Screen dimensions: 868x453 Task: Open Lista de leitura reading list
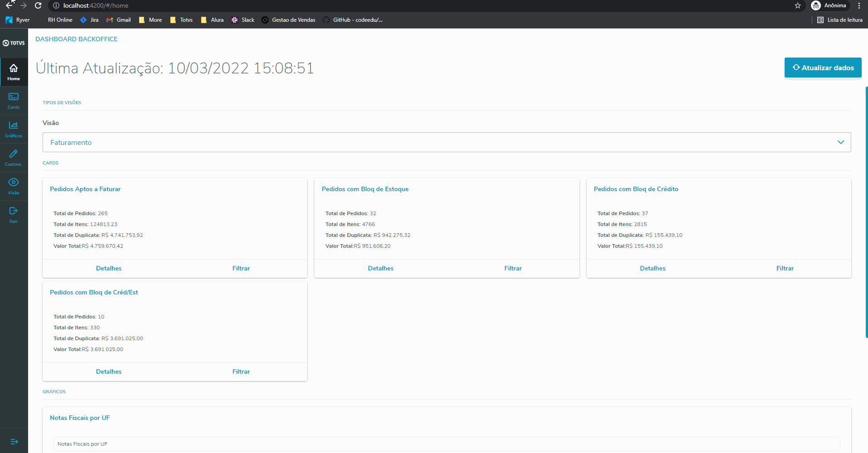point(840,20)
